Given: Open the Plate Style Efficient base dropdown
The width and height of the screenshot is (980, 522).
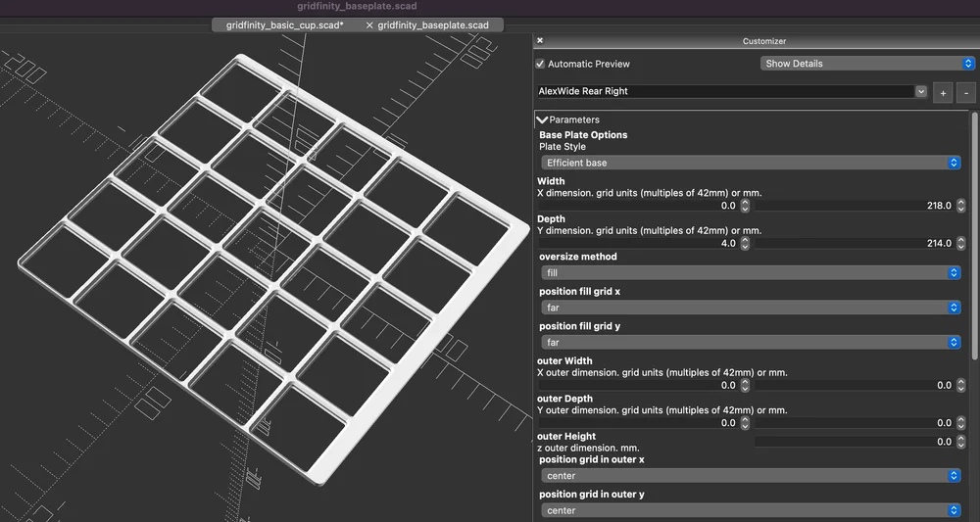Looking at the screenshot, I should [751, 163].
